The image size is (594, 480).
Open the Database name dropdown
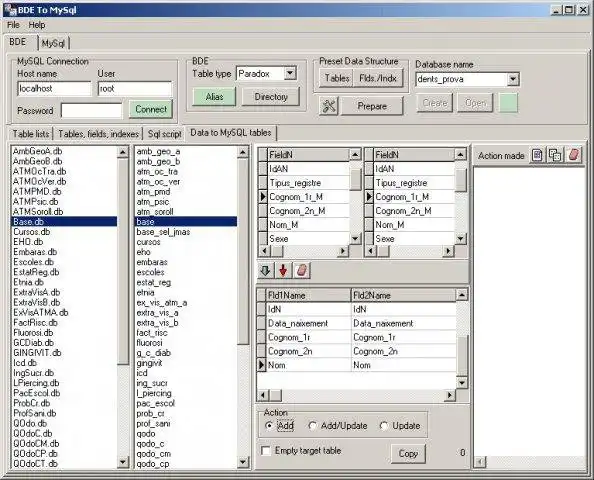point(512,79)
